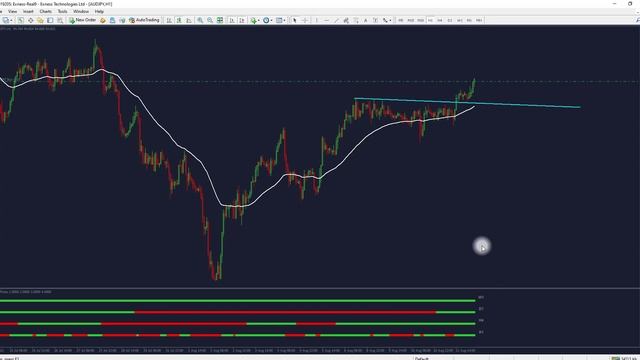
Task: Expand the new chart dropdown arrow
Action: coord(11,20)
